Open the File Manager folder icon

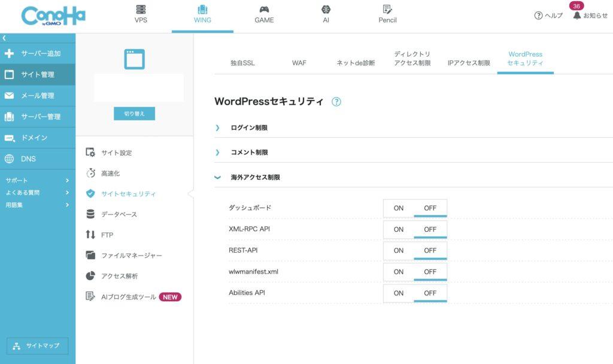tap(90, 256)
